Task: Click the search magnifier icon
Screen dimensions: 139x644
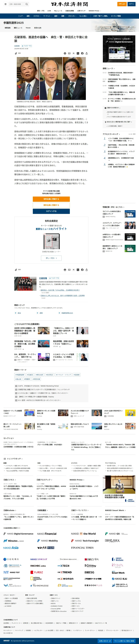Action: coord(27,4)
